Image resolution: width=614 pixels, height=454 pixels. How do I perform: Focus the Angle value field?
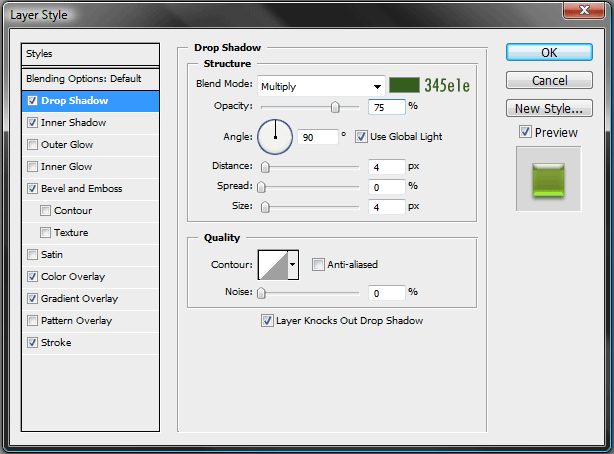click(x=318, y=137)
